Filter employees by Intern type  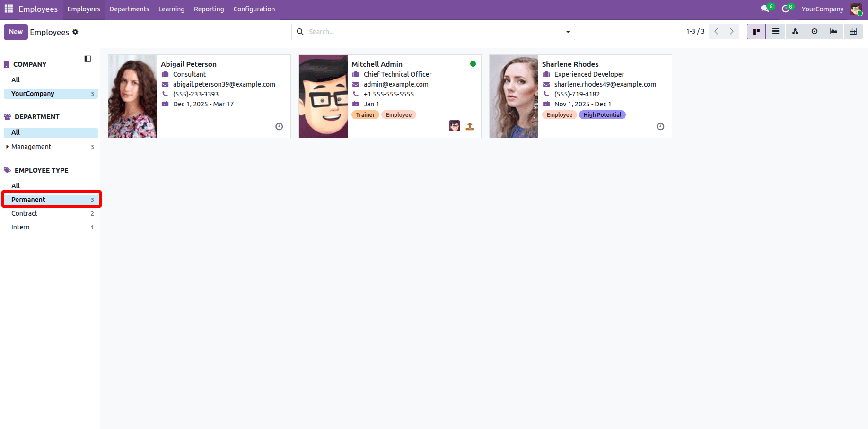click(20, 227)
